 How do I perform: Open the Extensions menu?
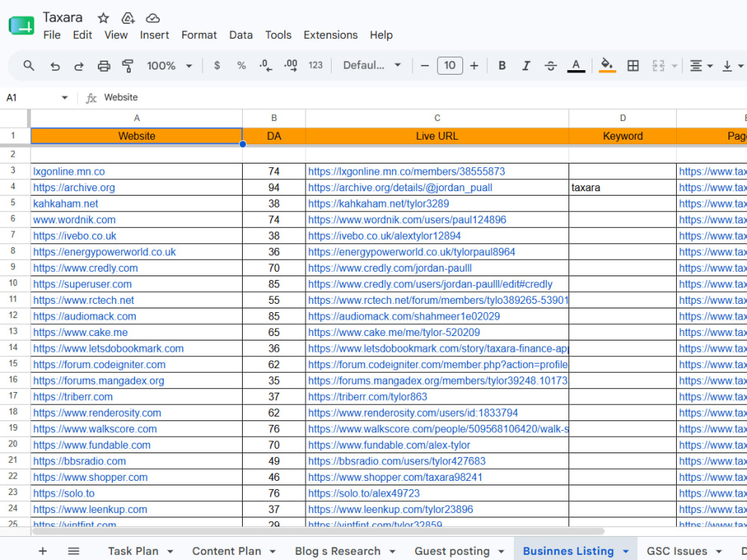(330, 35)
